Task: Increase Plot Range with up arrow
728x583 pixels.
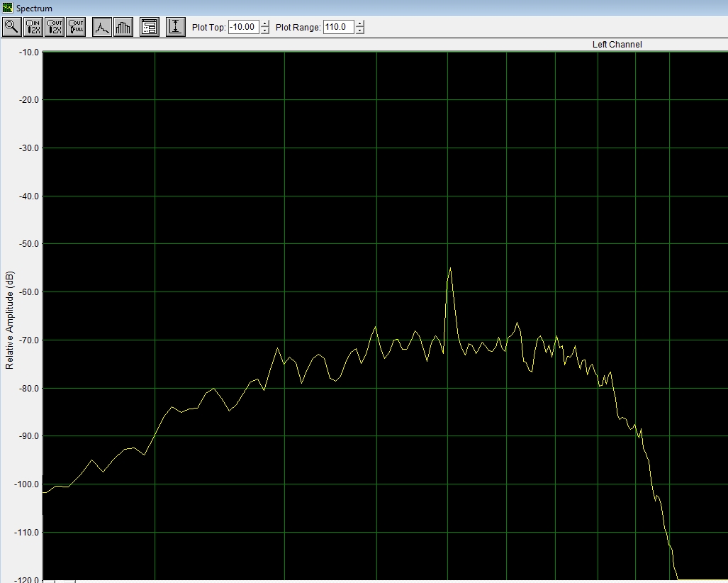Action: 360,24
